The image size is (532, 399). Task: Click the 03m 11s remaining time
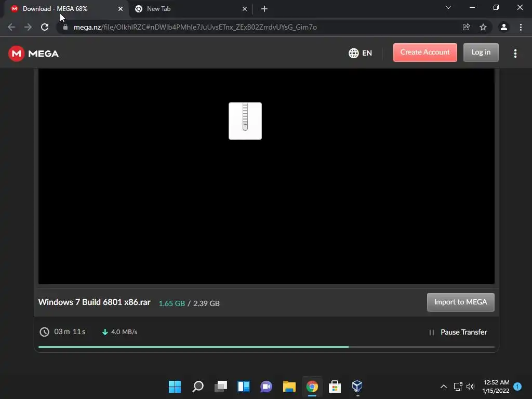click(x=70, y=331)
